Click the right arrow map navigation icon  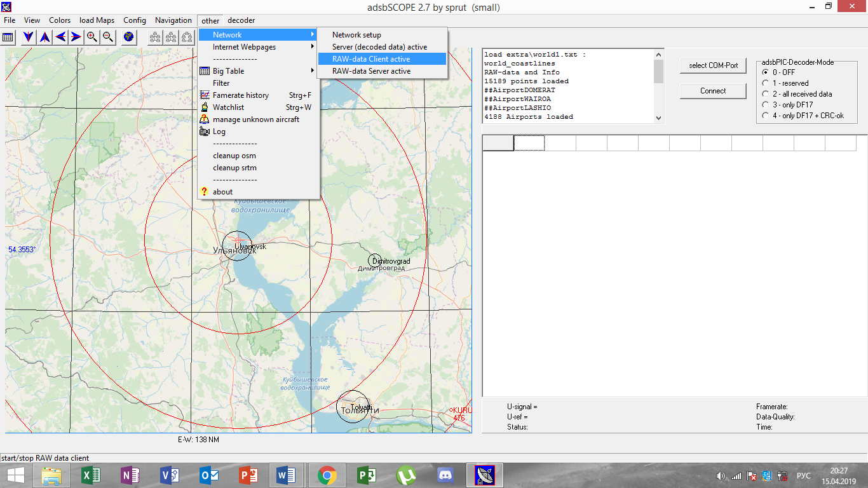coord(76,37)
